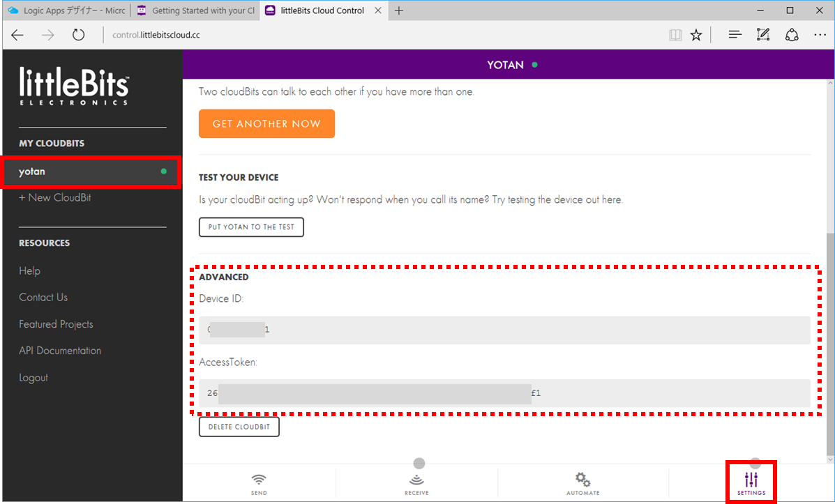The width and height of the screenshot is (835, 504).
Task: Click the MY CLOUDBITS heading
Action: tap(52, 143)
